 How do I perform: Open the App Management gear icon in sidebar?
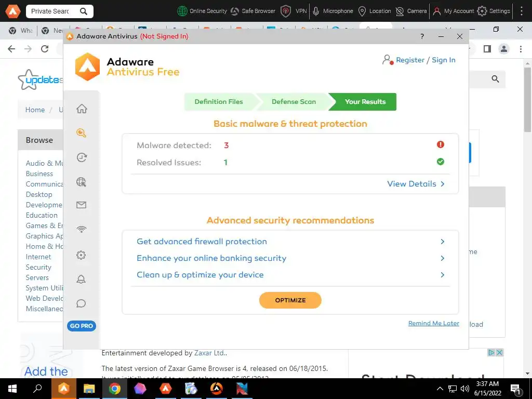81,255
